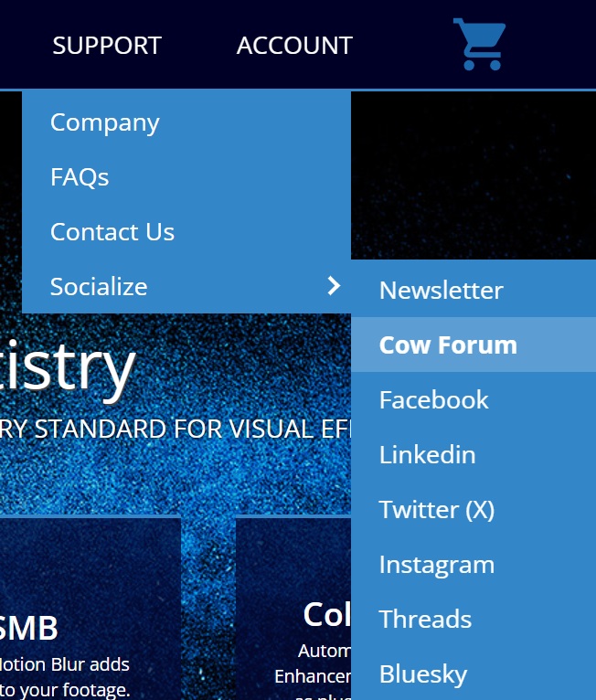Open the ACCOUNT menu

[x=294, y=46]
